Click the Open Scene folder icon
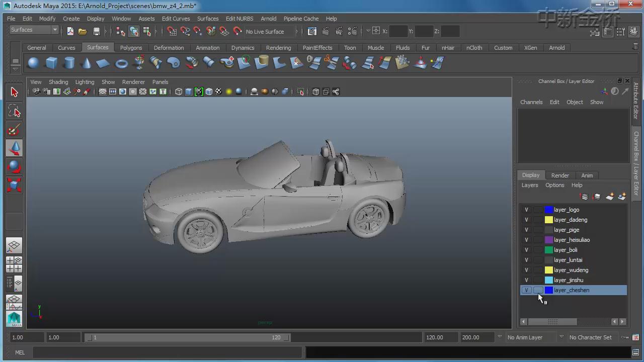 83,31
